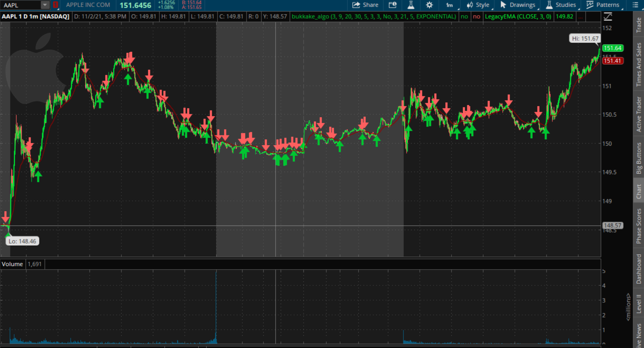
Task: Click the C: 149.81 close value
Action: coord(231,17)
